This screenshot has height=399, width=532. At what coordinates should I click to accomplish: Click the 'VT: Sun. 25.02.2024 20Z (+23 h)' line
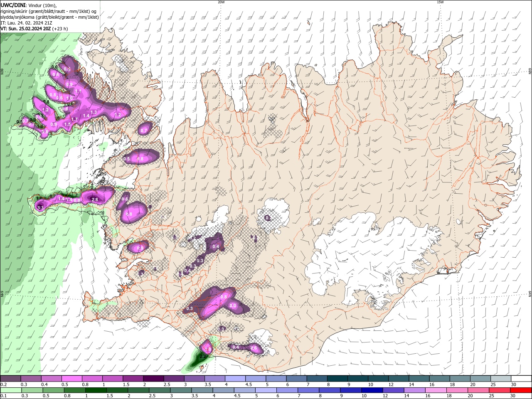click(x=34, y=29)
